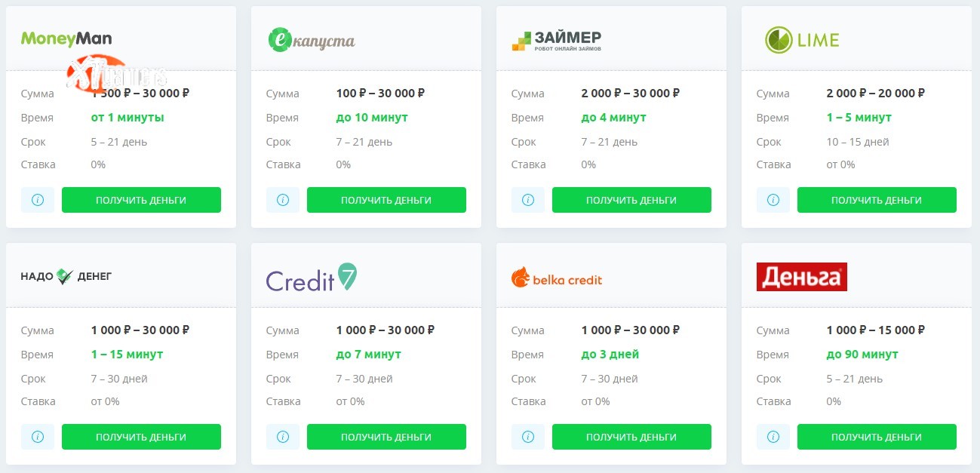Click the Lime logo
Viewport: 980px width, 473px height.
click(801, 40)
